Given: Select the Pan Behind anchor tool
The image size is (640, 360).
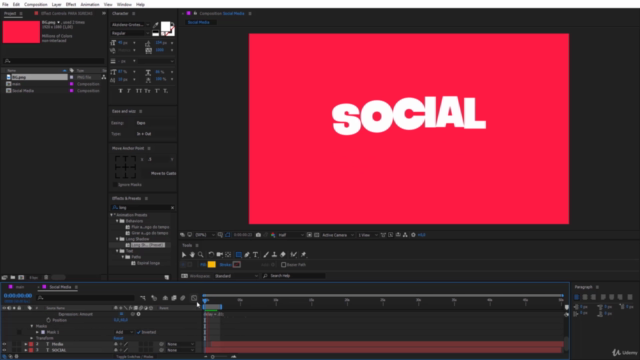Looking at the screenshot, I should click(228, 255).
